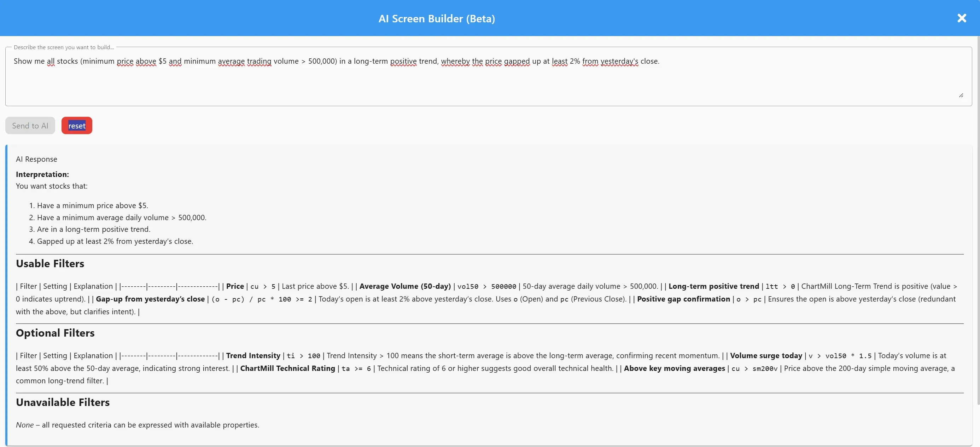Select the Unavailable Filters heading
Viewport: 980px width, 447px height.
(x=63, y=402)
